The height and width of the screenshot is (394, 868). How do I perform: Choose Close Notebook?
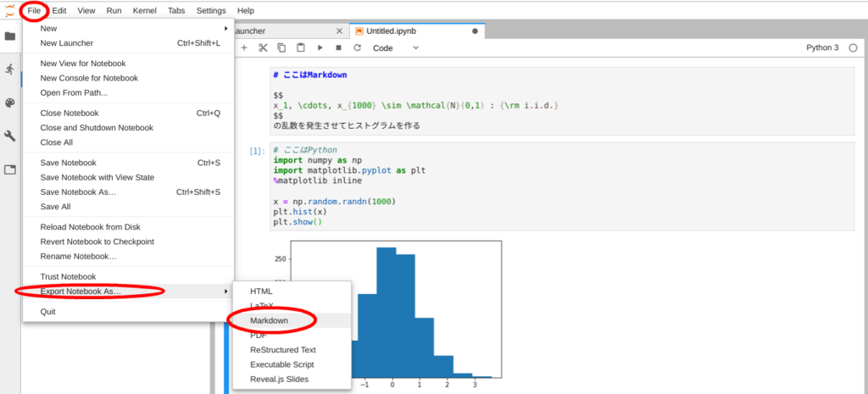click(x=129, y=113)
